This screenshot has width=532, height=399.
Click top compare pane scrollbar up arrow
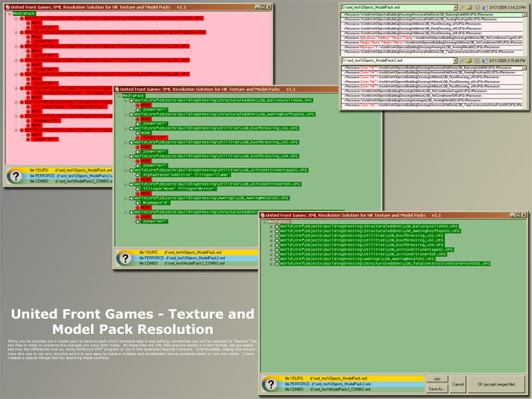(x=525, y=15)
